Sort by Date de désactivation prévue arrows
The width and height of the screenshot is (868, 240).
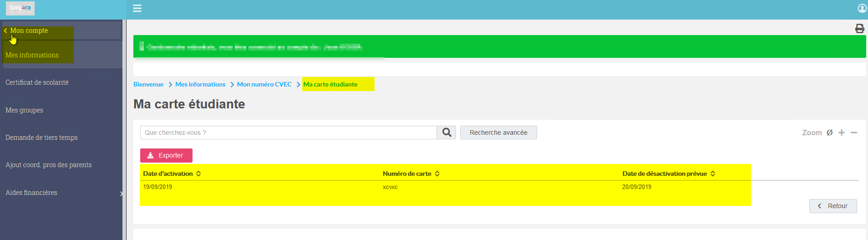[x=713, y=174]
